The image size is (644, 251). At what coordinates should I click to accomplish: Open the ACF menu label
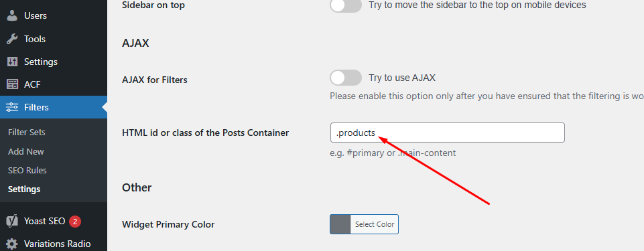coord(32,84)
